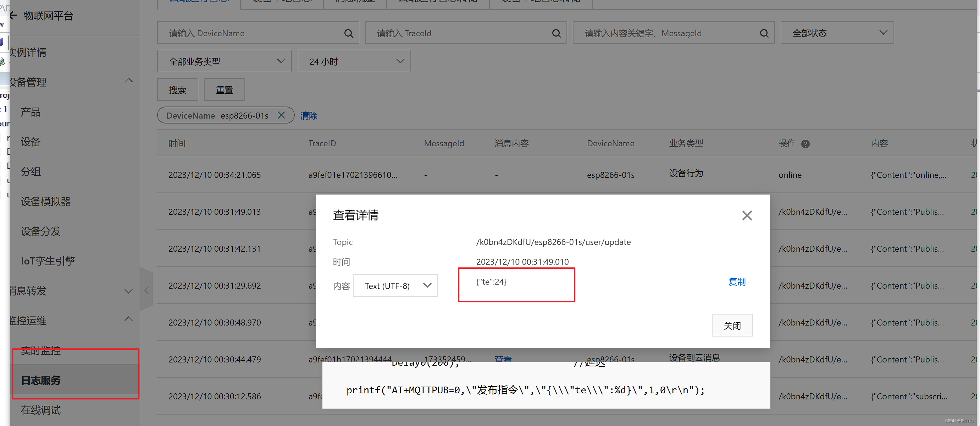Click the 设备到云消息 business type cell
The width and height of the screenshot is (980, 426).
[x=695, y=357]
